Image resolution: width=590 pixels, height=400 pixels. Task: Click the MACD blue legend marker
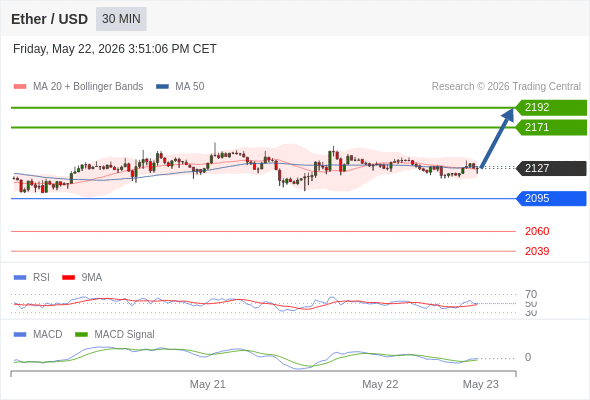(20, 335)
